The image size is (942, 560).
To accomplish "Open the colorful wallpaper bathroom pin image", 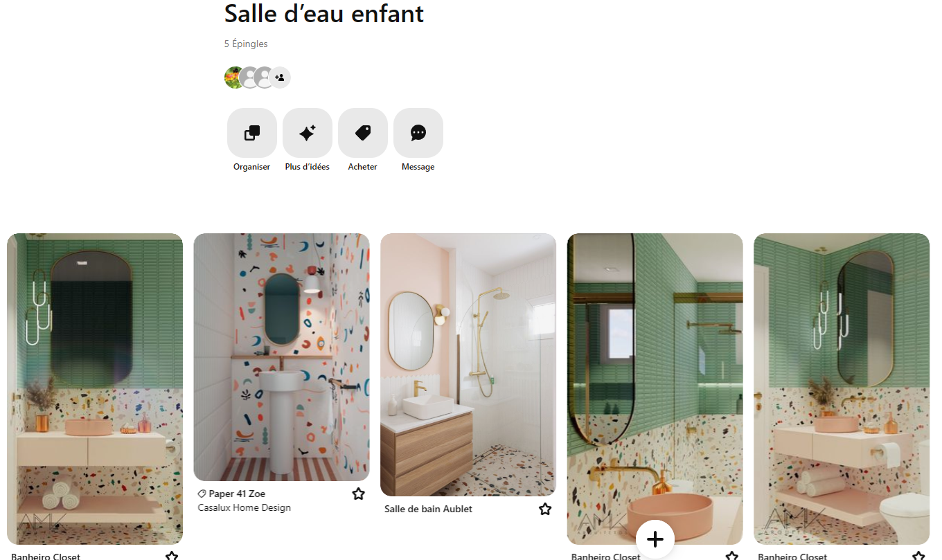I will point(281,357).
